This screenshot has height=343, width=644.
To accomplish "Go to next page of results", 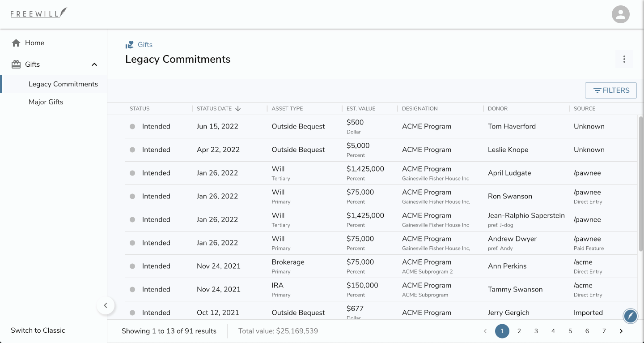I will click(x=621, y=331).
